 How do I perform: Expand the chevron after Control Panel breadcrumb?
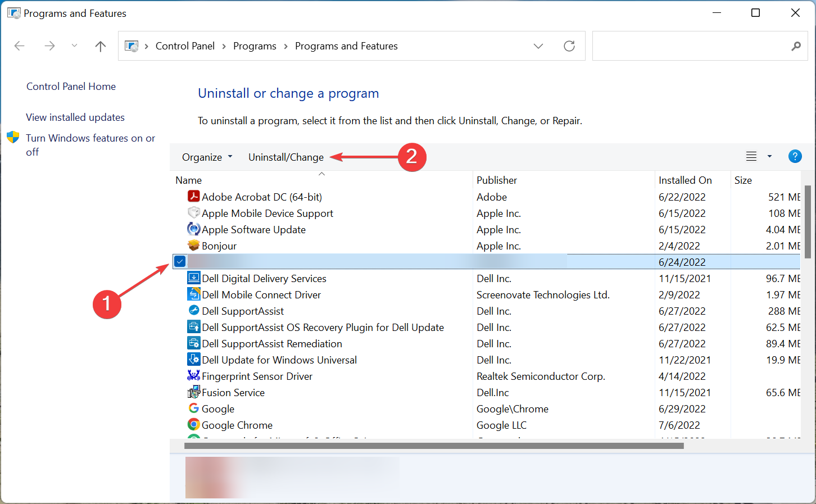pos(224,46)
